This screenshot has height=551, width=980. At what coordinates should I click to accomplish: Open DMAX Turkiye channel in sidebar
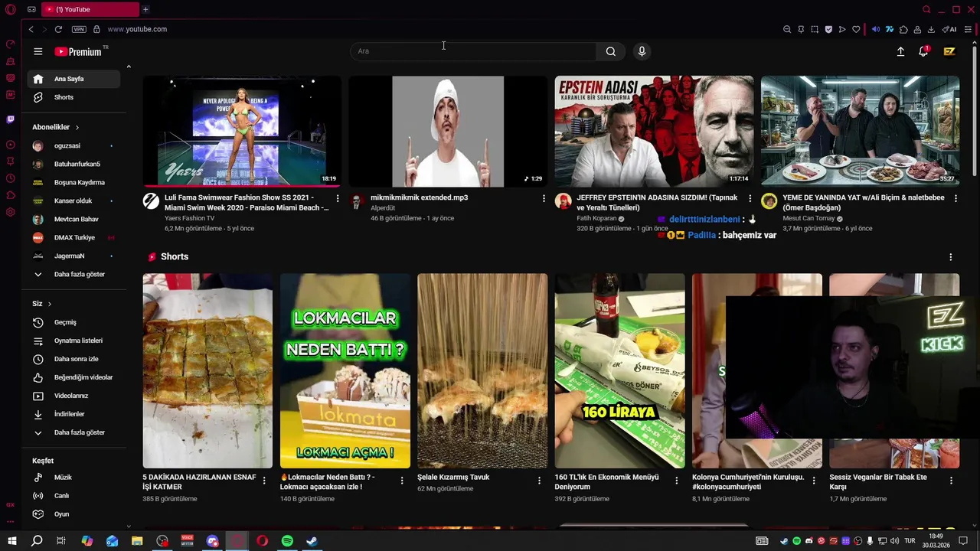73,237
